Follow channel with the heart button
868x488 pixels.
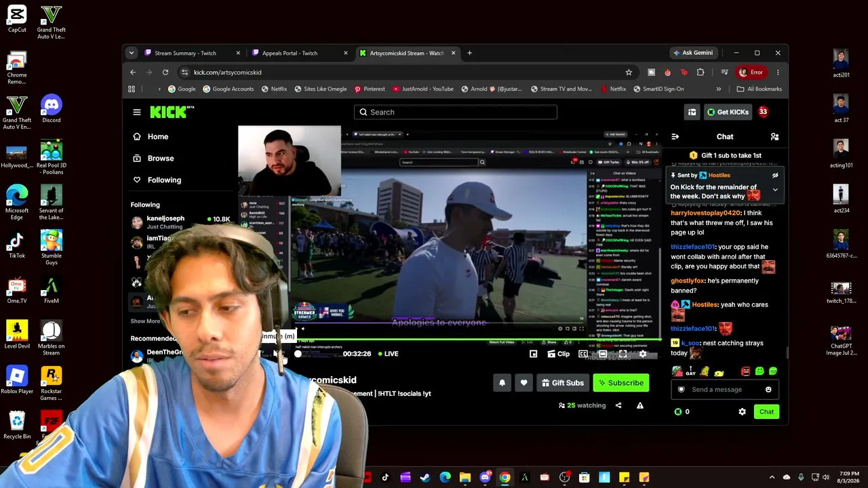pyautogui.click(x=524, y=383)
